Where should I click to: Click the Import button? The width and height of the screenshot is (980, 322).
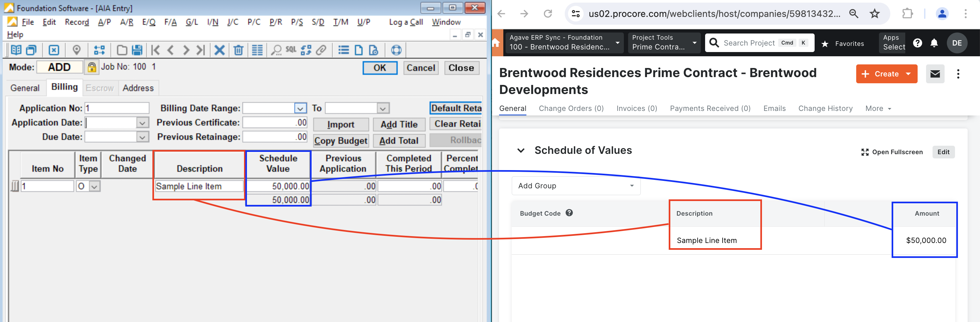[341, 125]
